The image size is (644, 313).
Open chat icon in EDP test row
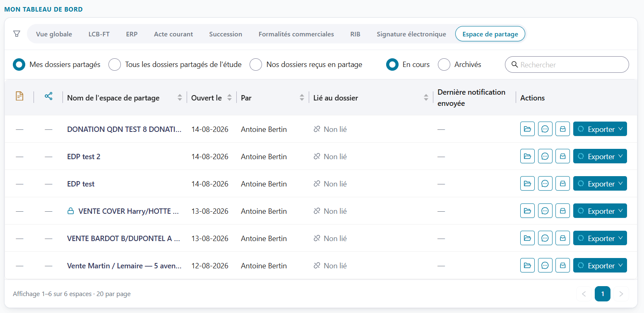[545, 184]
